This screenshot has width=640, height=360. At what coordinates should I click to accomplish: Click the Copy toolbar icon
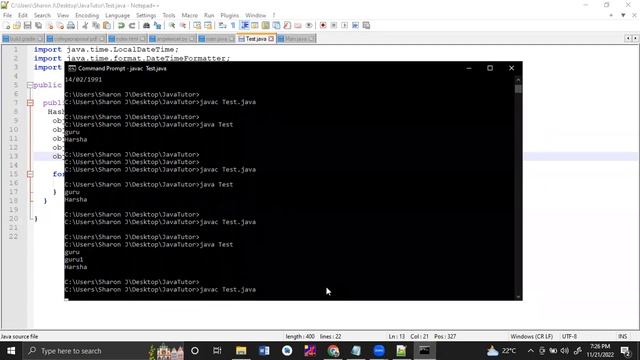point(96,25)
